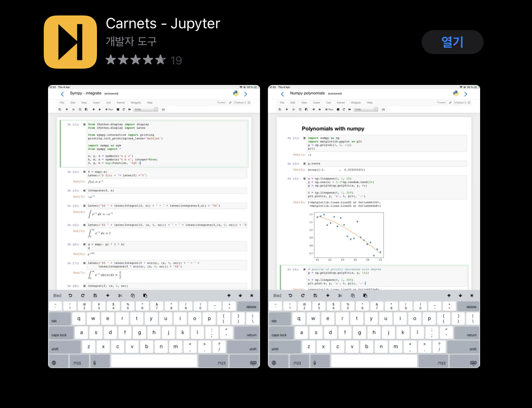The image size is (532, 408).
Task: Click move-cell-down arrow in Numpy notebook toolbar
Action: pyautogui.click(x=320, y=109)
